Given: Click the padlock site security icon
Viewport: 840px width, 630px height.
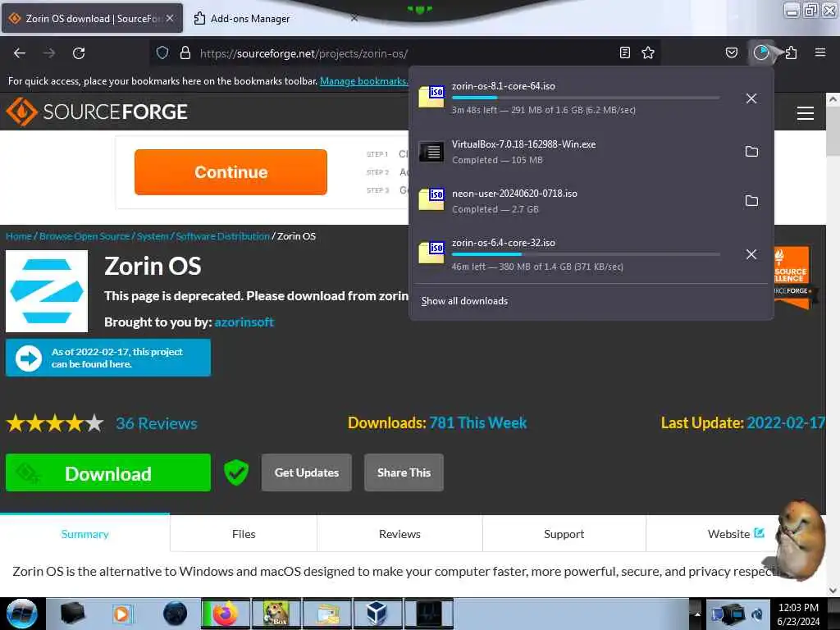Looking at the screenshot, I should [x=185, y=53].
